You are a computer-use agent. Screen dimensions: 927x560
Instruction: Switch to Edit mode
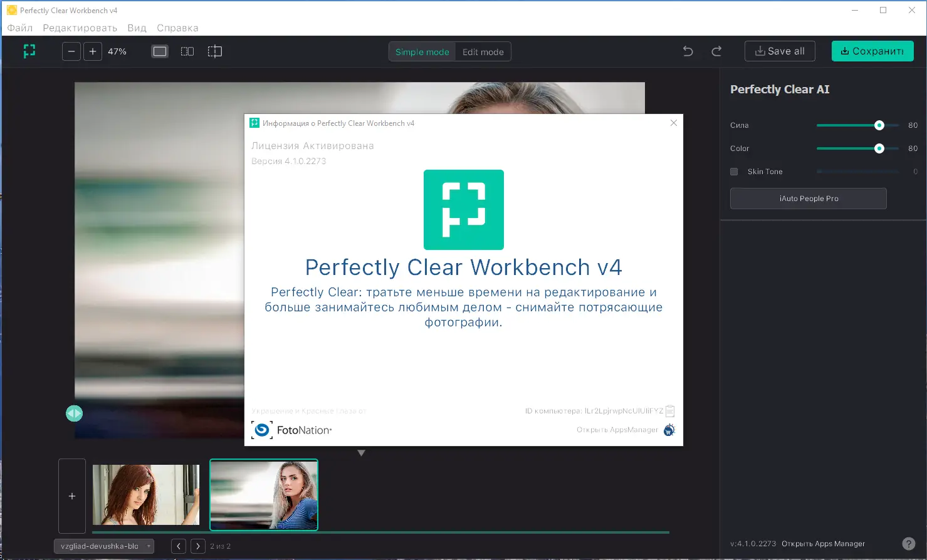(x=482, y=51)
